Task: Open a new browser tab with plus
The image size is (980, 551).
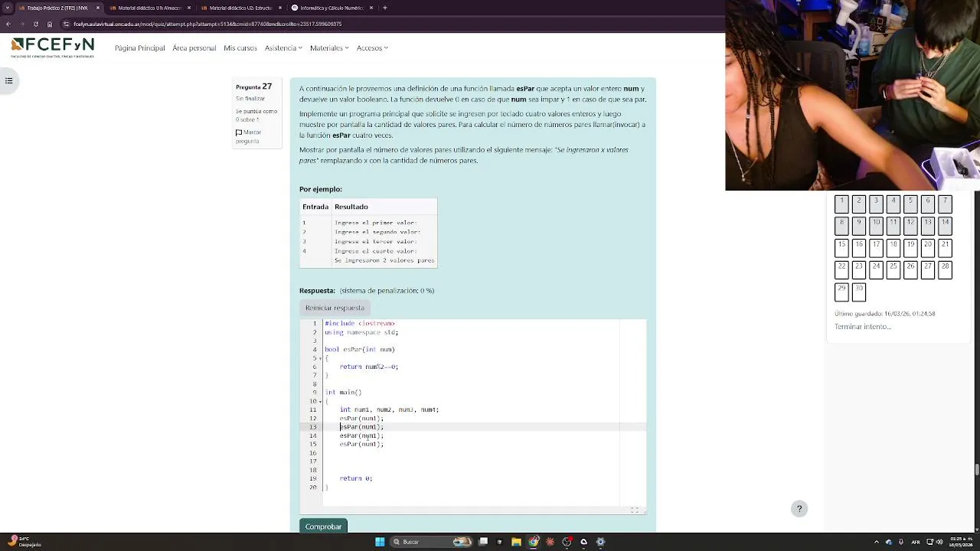Action: coord(385,8)
